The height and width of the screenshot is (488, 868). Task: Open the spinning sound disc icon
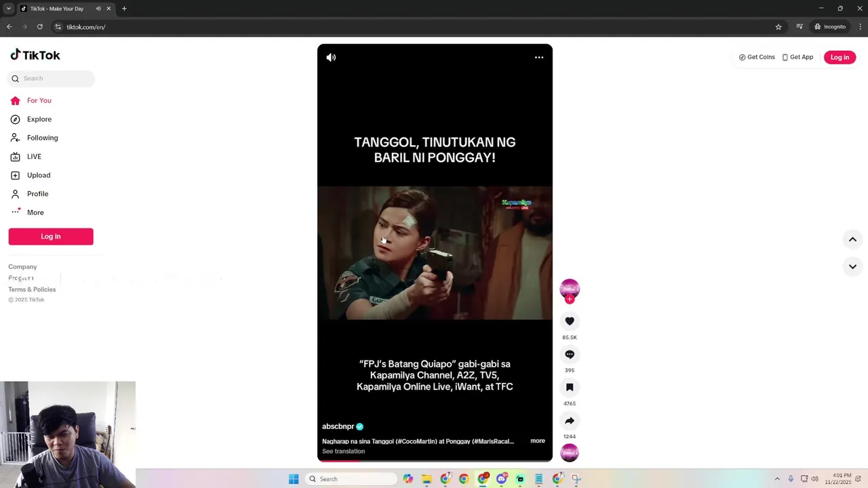tap(570, 453)
